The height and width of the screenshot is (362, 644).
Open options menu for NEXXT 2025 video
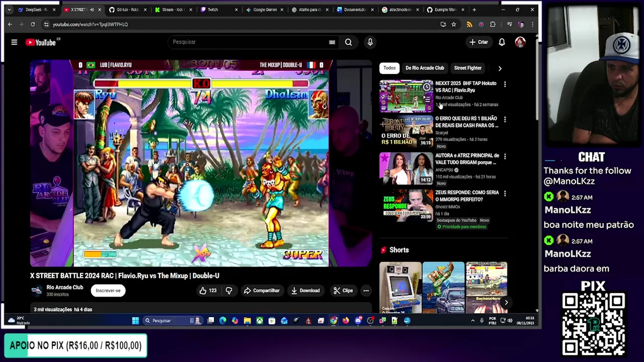[x=505, y=84]
